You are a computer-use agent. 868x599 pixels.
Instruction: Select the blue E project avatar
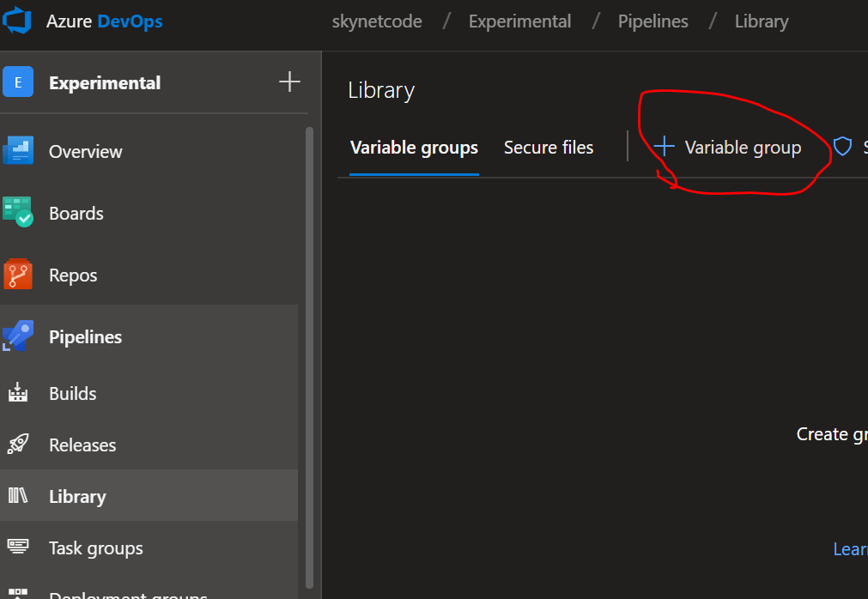coord(18,82)
